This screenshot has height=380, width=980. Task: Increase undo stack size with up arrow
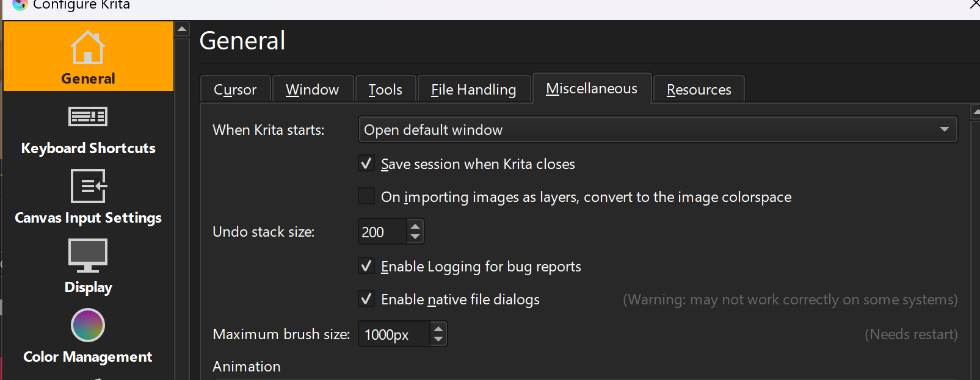415,226
